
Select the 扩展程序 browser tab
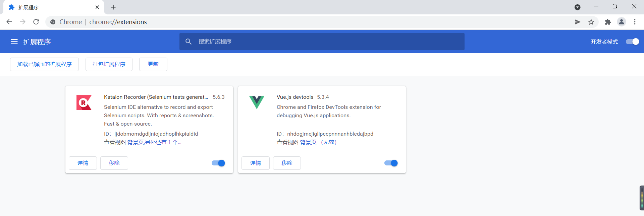[x=54, y=7]
